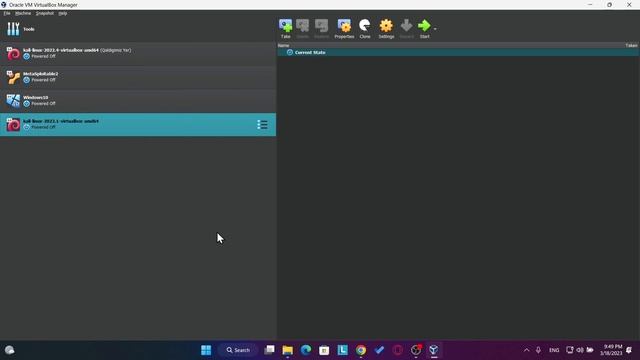640x360 pixels.
Task: Start the VM with the green arrow
Action: coord(424,29)
